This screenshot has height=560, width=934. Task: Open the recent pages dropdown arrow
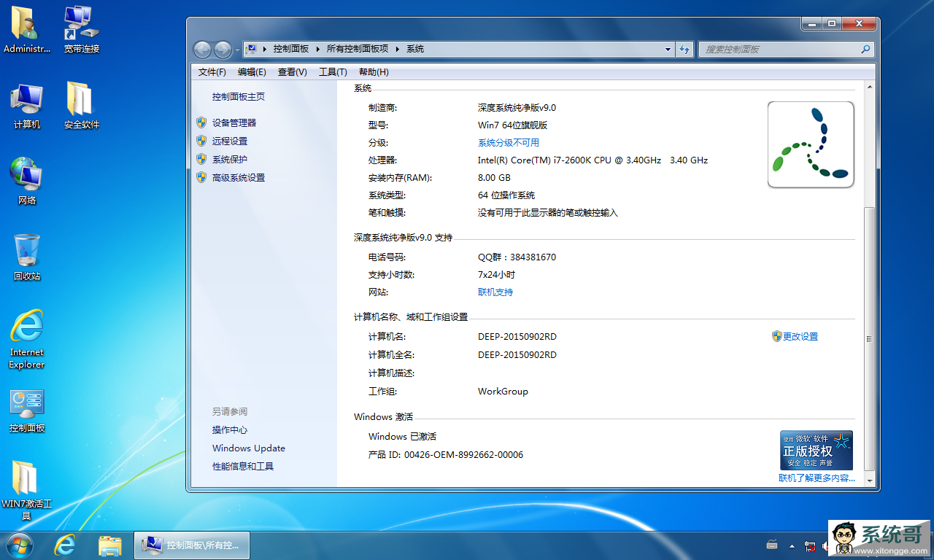tap(237, 50)
